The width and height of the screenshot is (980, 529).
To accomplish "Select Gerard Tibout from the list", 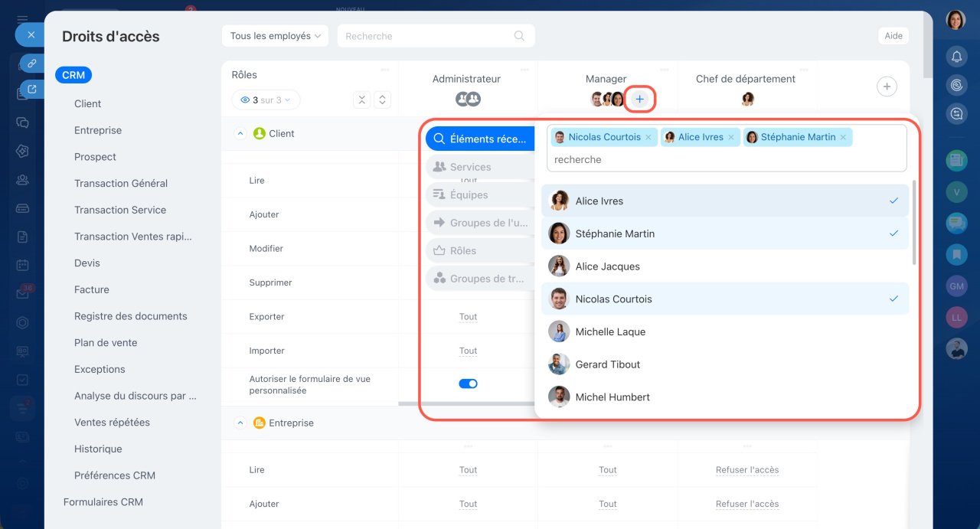I will pyautogui.click(x=725, y=364).
